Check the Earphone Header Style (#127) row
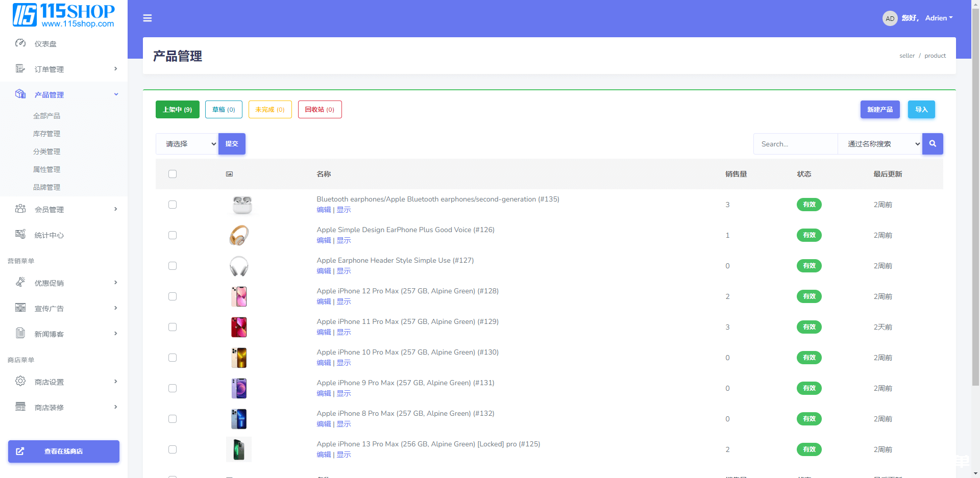 click(x=173, y=266)
